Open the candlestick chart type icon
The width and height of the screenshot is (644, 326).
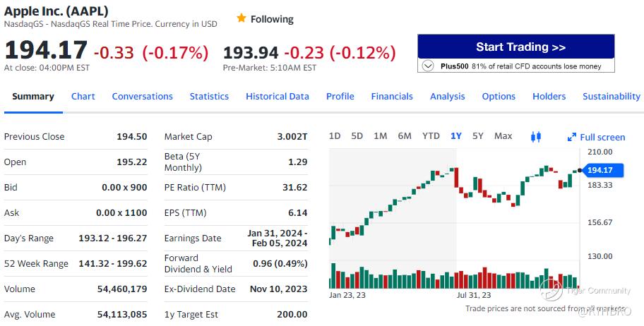(x=535, y=136)
